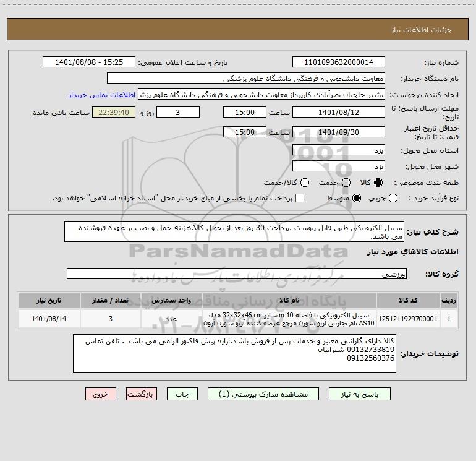The image size is (476, 461).
Task: Click the کد کالا column header
Action: [x=408, y=300]
